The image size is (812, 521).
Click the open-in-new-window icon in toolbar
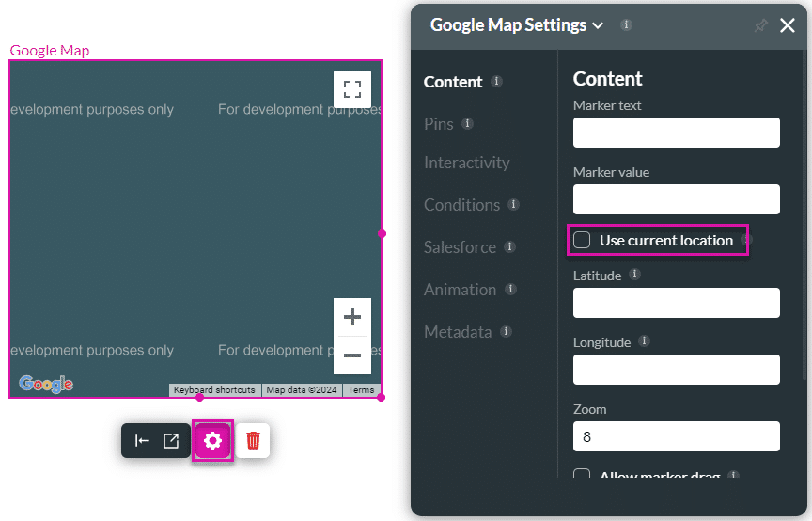click(171, 441)
